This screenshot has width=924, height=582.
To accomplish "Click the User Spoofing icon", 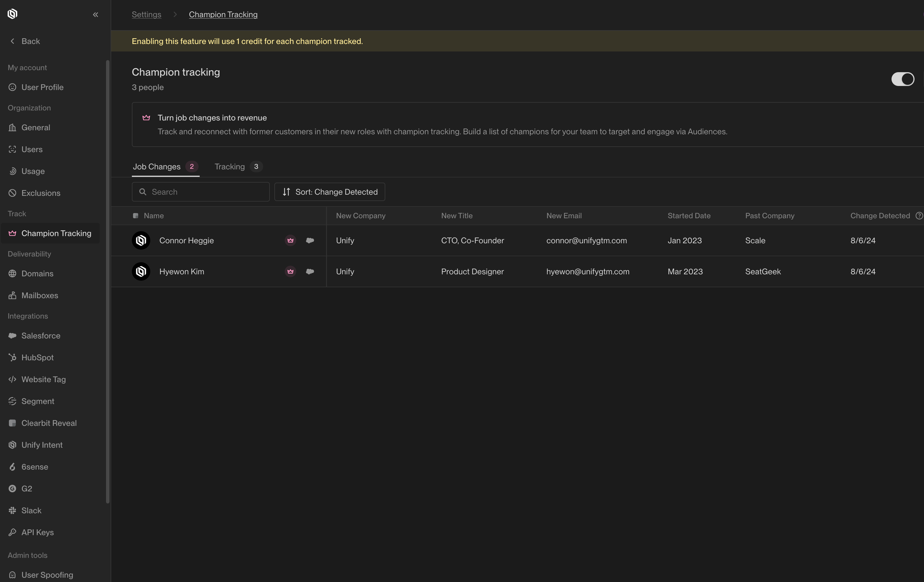I will [12, 575].
